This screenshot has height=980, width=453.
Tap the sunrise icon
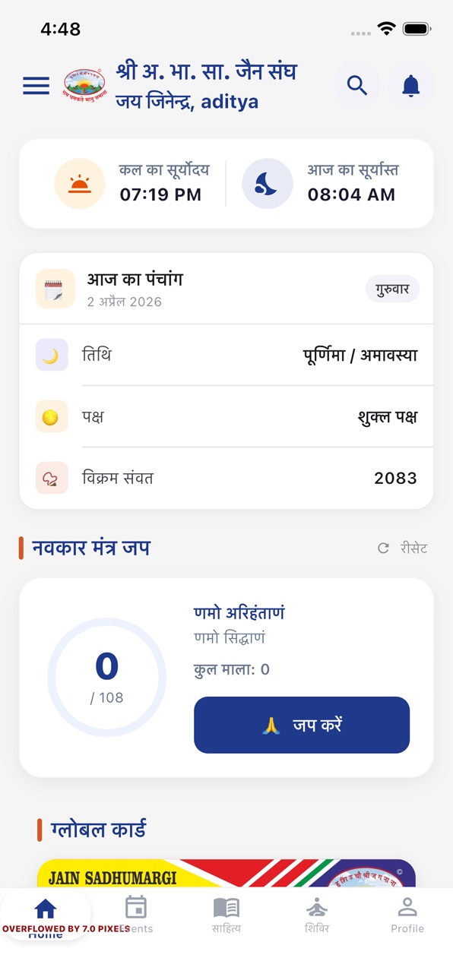tap(80, 183)
